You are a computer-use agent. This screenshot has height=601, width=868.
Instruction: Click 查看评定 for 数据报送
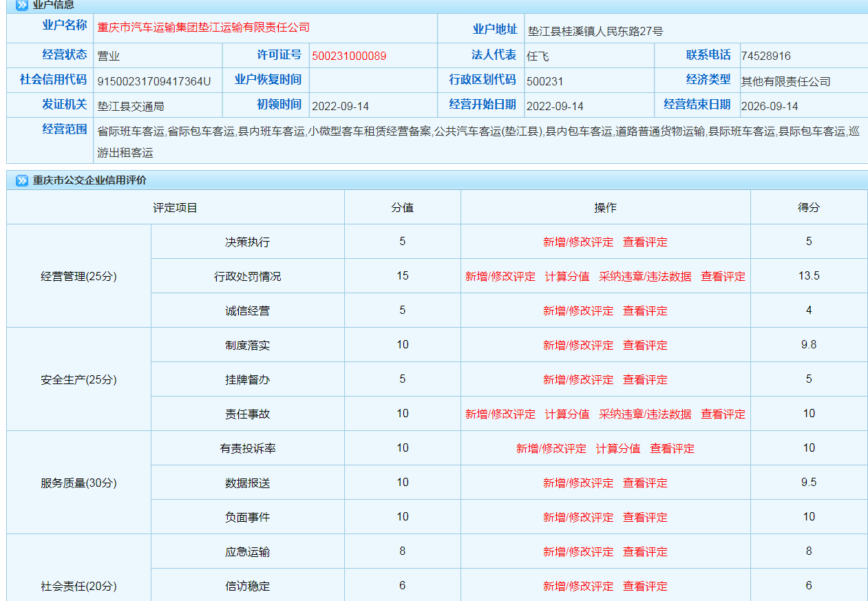tap(645, 483)
